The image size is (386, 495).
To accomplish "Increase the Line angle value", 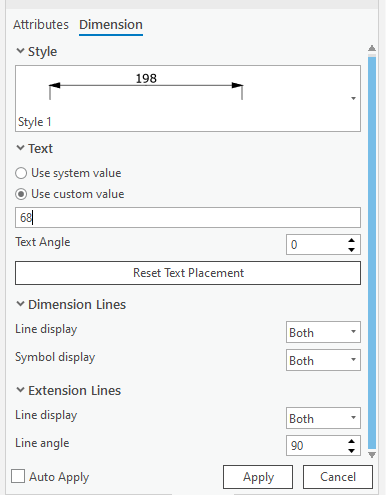I will (351, 441).
